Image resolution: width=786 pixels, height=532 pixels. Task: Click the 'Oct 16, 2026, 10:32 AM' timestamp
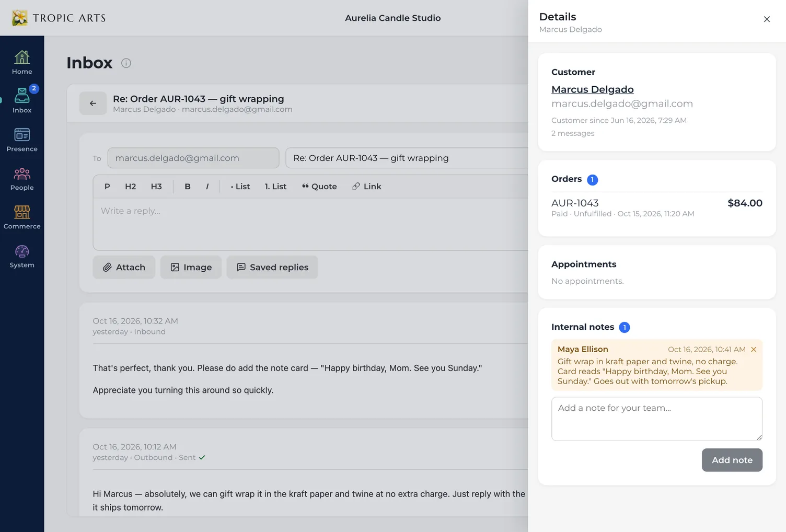click(135, 321)
